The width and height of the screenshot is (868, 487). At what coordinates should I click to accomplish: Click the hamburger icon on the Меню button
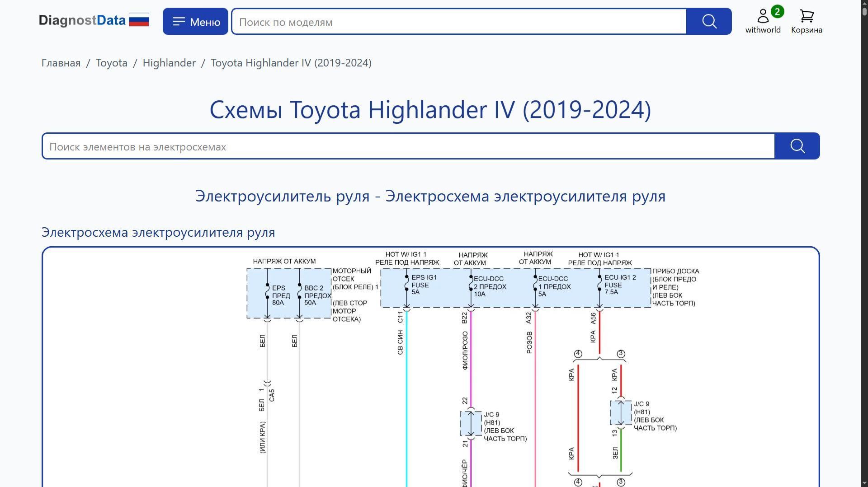click(x=179, y=21)
